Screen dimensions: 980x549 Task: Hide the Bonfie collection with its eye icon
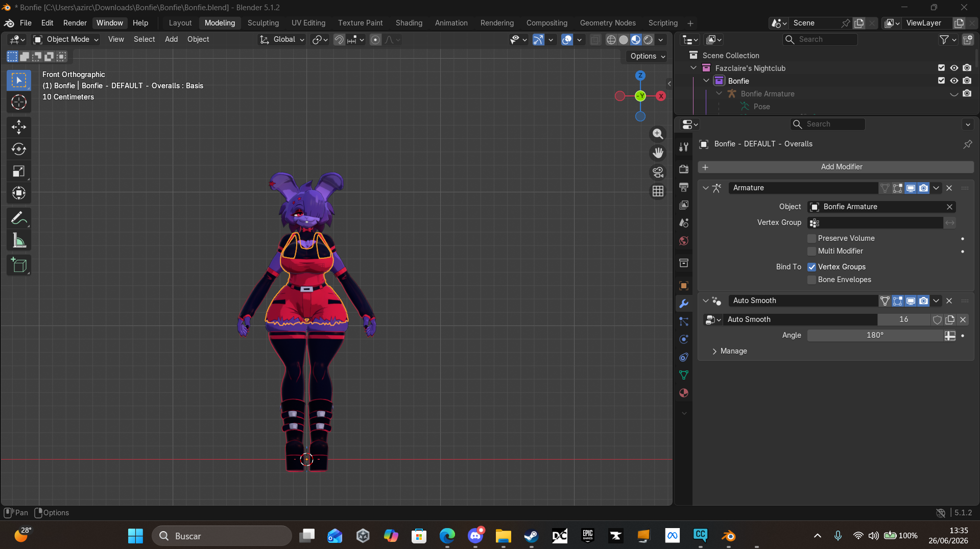point(954,81)
